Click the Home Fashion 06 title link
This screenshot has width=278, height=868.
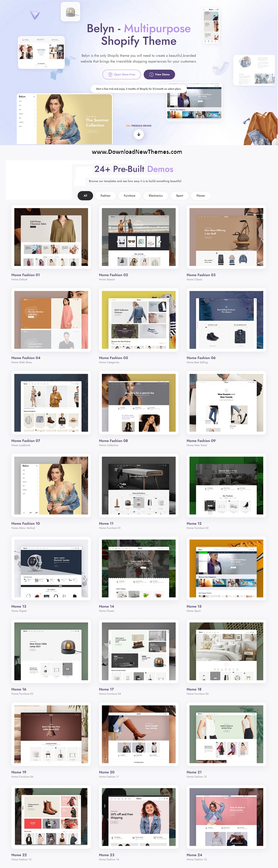(x=201, y=358)
